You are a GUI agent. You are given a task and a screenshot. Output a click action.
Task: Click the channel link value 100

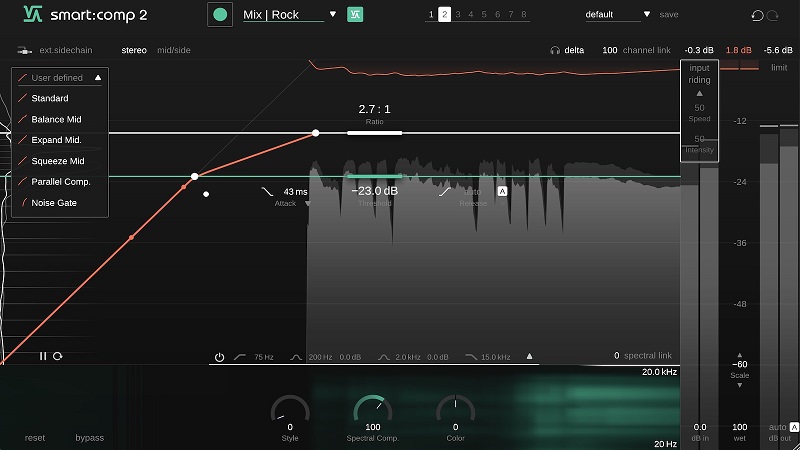610,50
